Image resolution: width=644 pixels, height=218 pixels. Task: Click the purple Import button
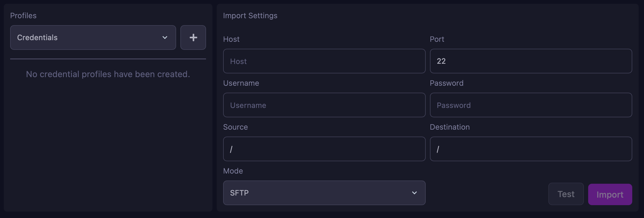[x=610, y=194]
